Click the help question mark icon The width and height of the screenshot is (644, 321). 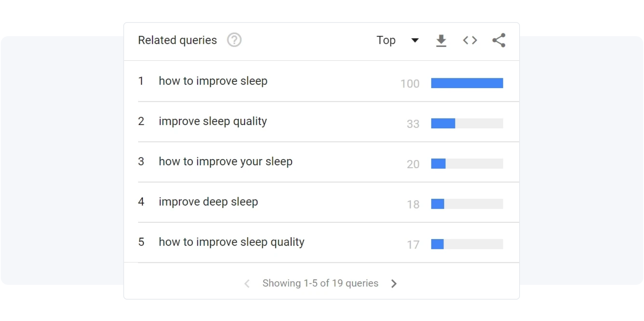point(234,40)
